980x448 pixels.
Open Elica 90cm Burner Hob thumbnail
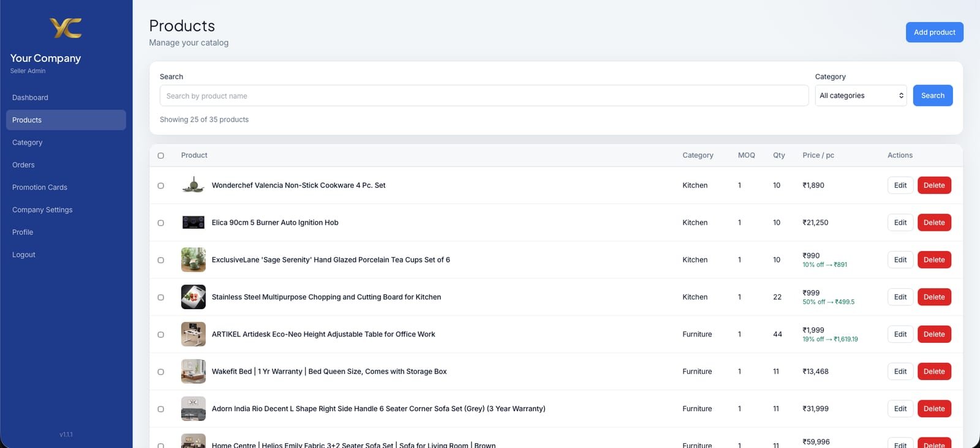pos(194,223)
